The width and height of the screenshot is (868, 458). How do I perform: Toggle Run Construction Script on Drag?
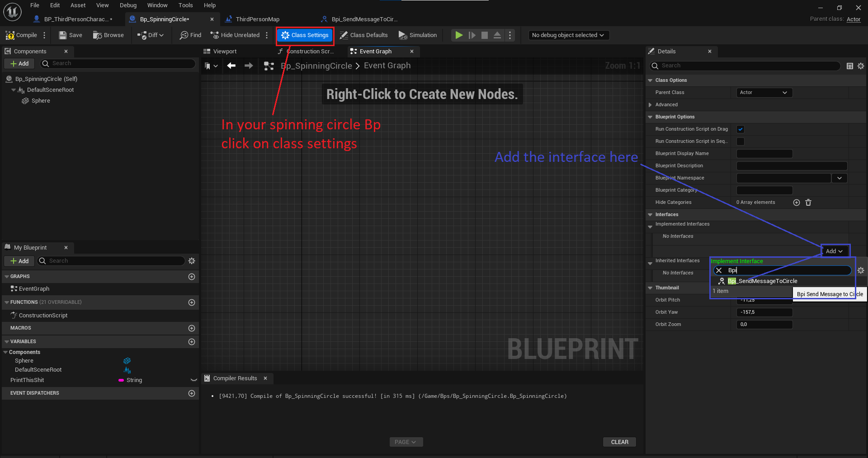pos(741,129)
